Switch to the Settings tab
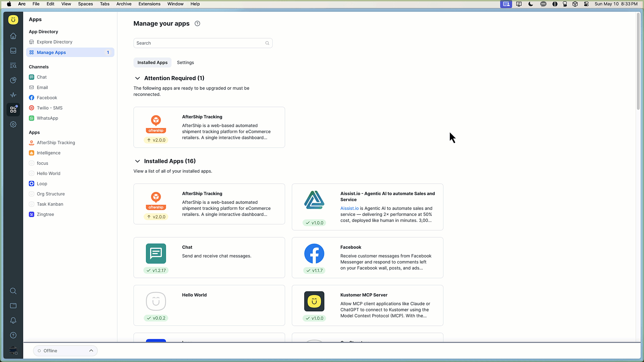 coord(185,63)
